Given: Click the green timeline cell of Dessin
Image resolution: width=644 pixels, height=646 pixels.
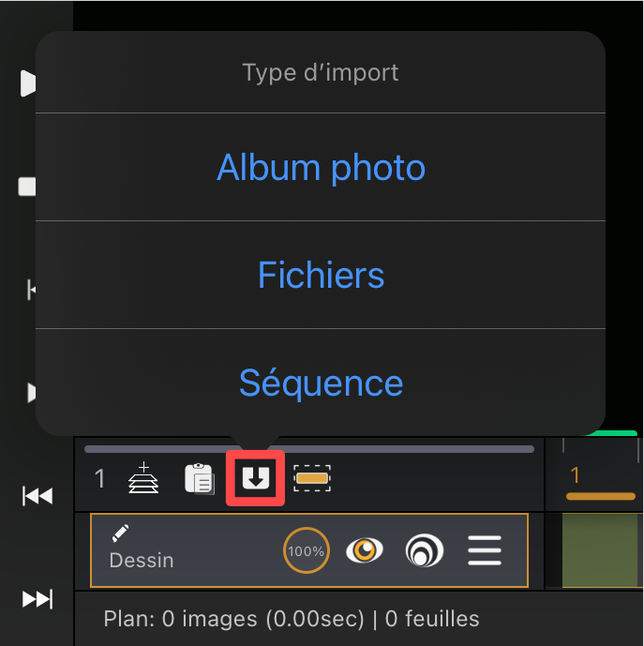Looking at the screenshot, I should click(600, 550).
